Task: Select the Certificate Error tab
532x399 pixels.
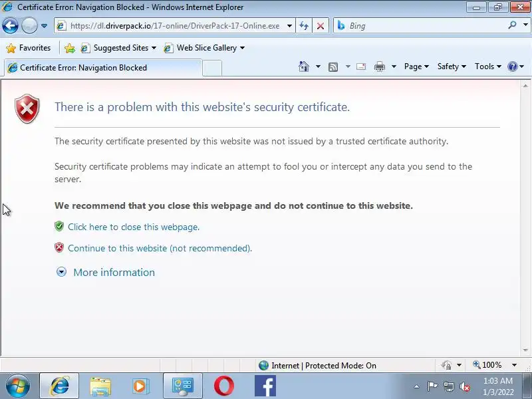Action: pyautogui.click(x=103, y=68)
